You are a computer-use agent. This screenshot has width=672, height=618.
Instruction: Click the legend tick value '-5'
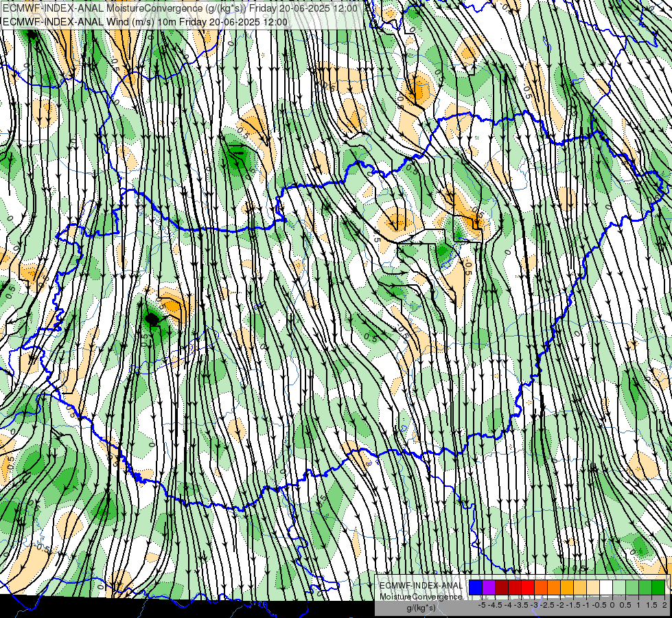pos(482,605)
